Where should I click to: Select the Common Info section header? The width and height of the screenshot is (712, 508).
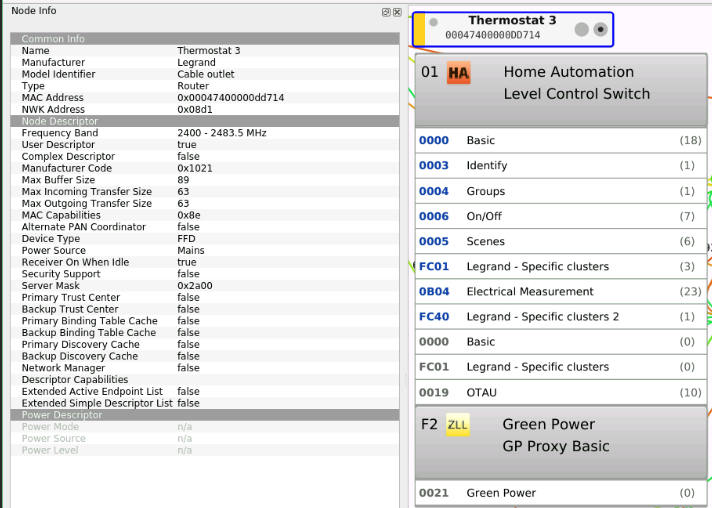[x=205, y=39]
